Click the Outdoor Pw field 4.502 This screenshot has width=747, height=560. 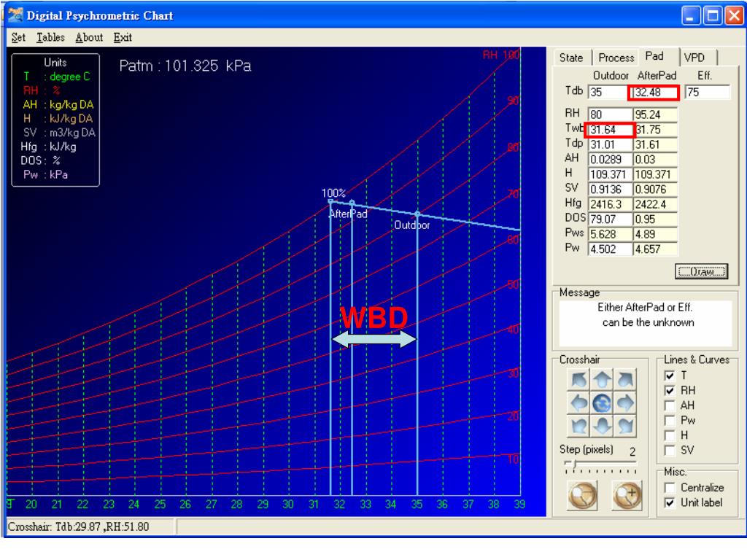[x=611, y=249]
